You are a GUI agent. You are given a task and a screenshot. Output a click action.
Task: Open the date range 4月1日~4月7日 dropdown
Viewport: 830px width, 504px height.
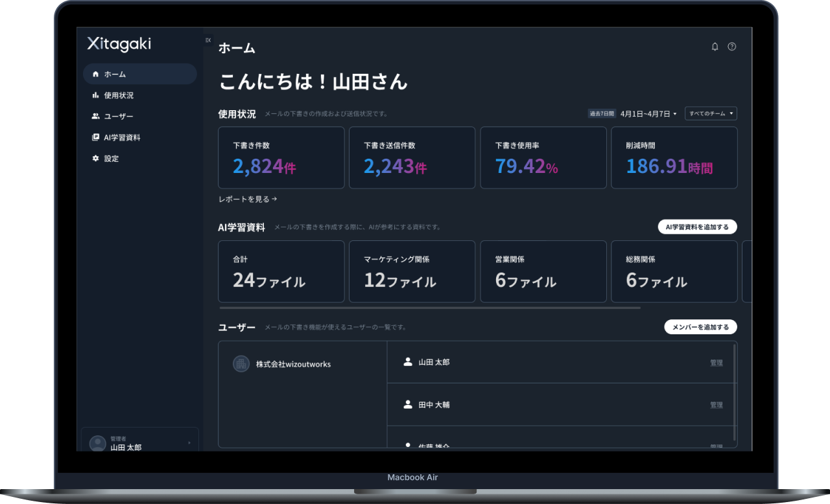tap(648, 113)
